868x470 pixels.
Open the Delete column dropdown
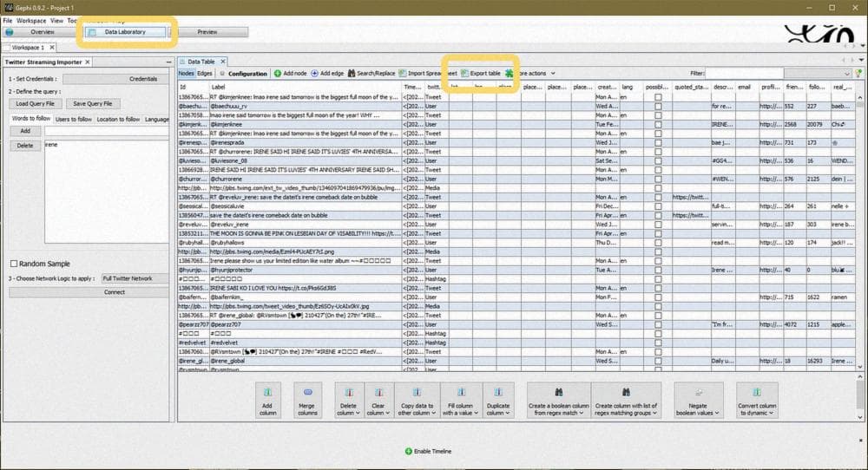pos(349,401)
